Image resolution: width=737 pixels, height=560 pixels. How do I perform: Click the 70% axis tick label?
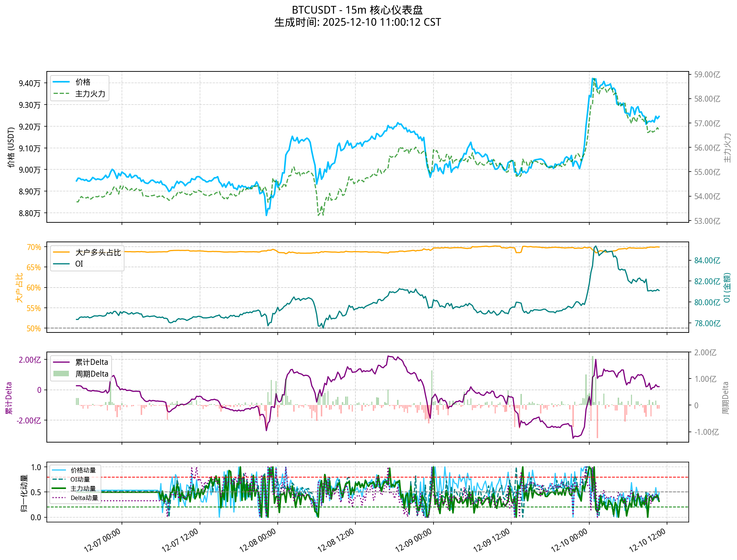coord(34,247)
